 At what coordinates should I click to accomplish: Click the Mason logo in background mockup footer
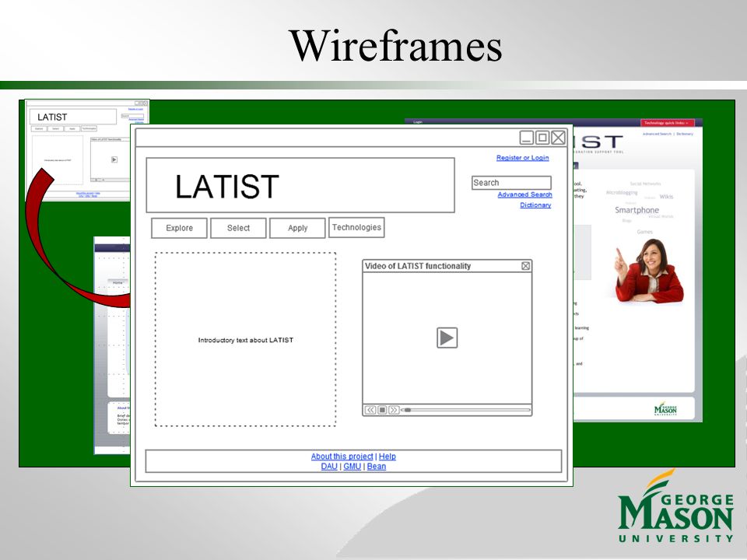point(665,408)
